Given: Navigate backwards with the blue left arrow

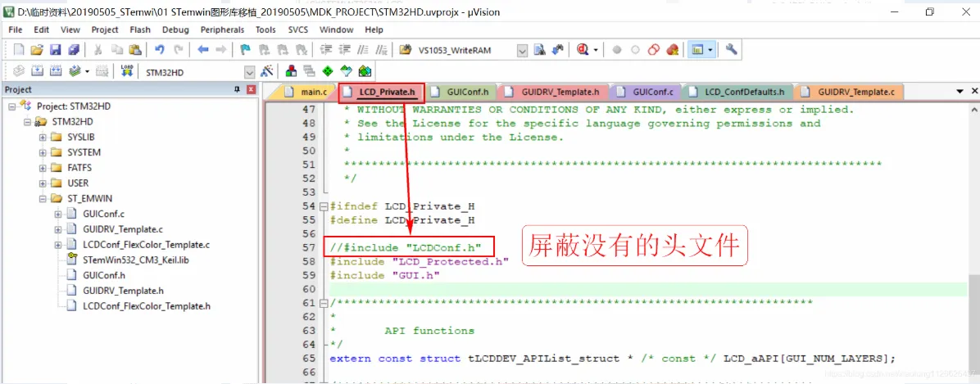Looking at the screenshot, I should click(x=202, y=49).
